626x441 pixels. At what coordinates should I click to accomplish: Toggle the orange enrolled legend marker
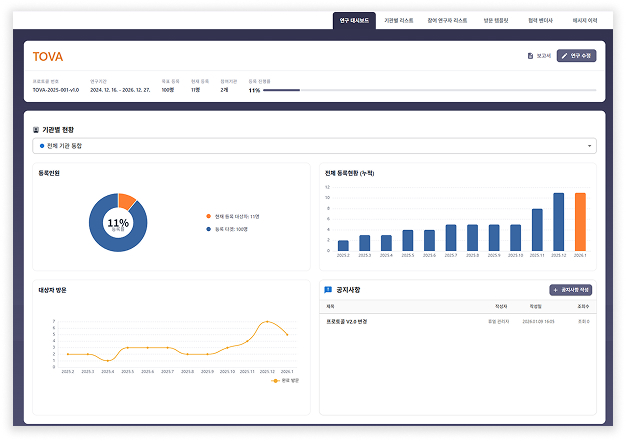pyautogui.click(x=208, y=216)
